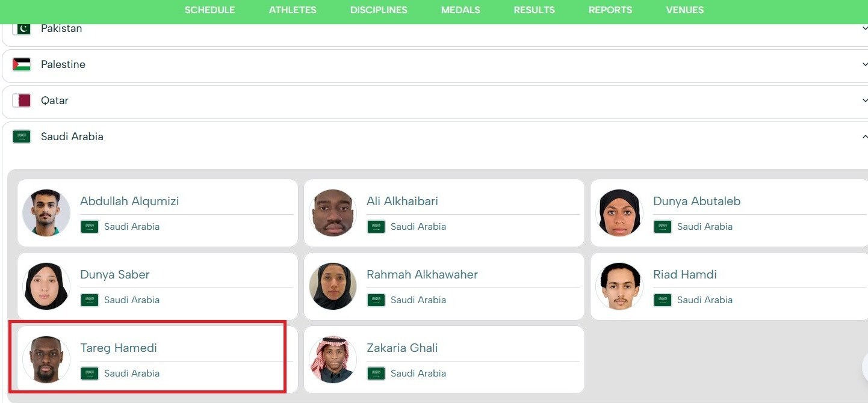This screenshot has width=868, height=403.
Task: Click the flag icon on Tareg Hamedi's card
Action: coord(89,373)
